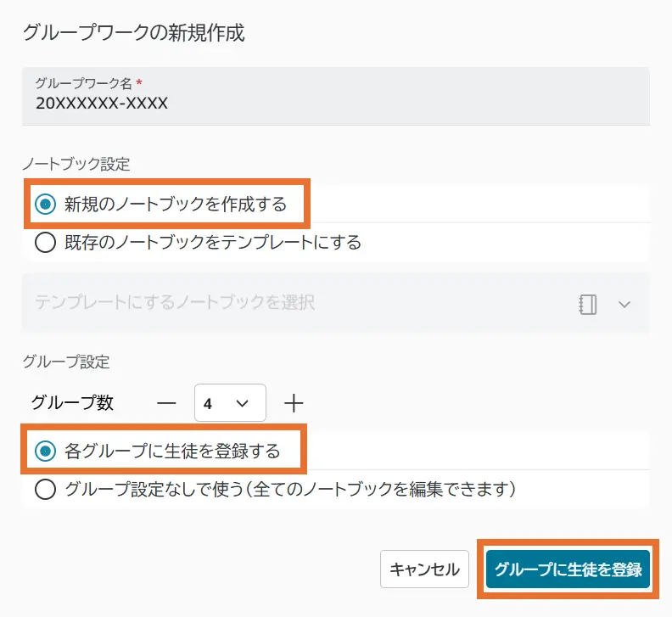This screenshot has width=672, height=617.
Task: Open the テンプレートにするノートブックを選択 dropdown
Action: [x=335, y=303]
